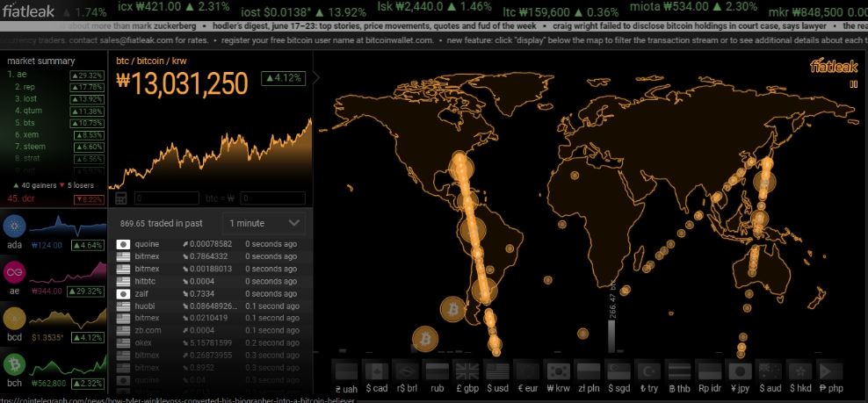Select the jpy Japanese flag icon

tap(740, 371)
